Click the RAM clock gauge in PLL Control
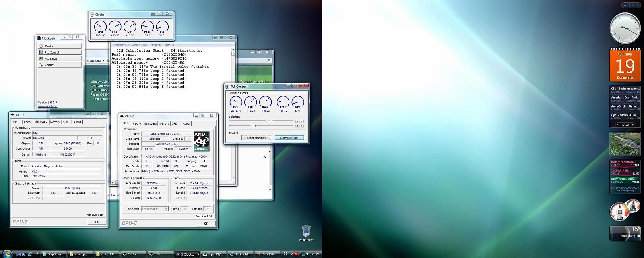This screenshot has width=644, height=258. pos(266,104)
